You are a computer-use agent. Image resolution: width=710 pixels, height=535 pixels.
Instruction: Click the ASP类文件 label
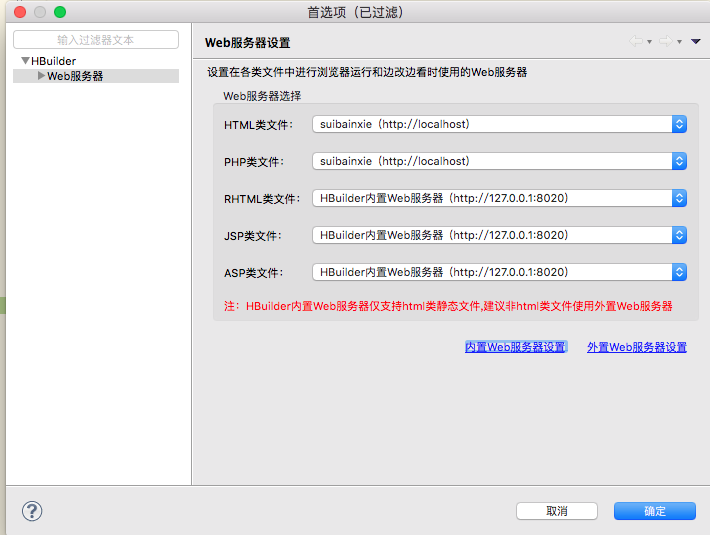pos(254,273)
